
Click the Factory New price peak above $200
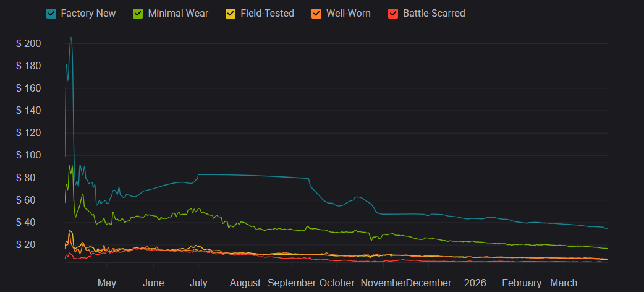pyautogui.click(x=70, y=38)
